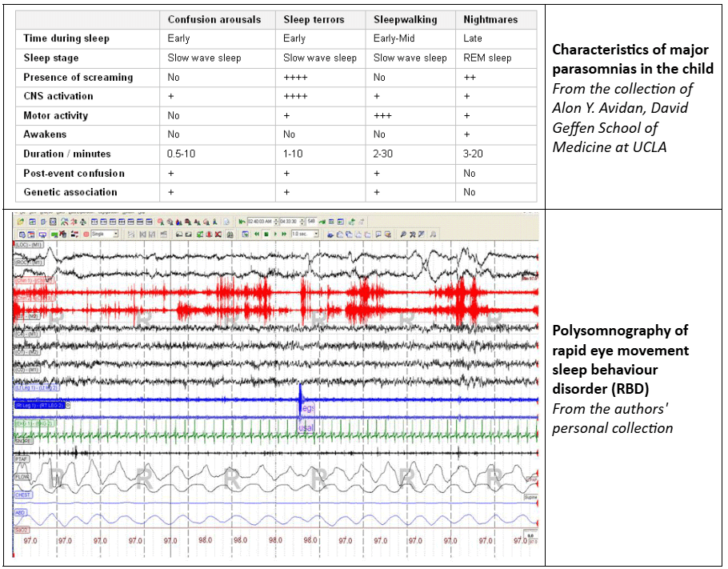Click the Characteristics of major parasomnias caption
Viewport: 728px width, 569px height.
coord(632,59)
